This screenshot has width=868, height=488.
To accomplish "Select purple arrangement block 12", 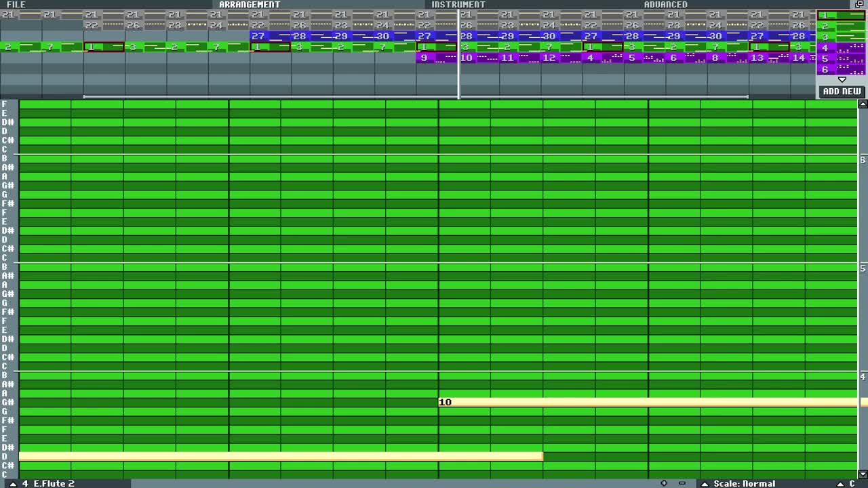I will [561, 58].
